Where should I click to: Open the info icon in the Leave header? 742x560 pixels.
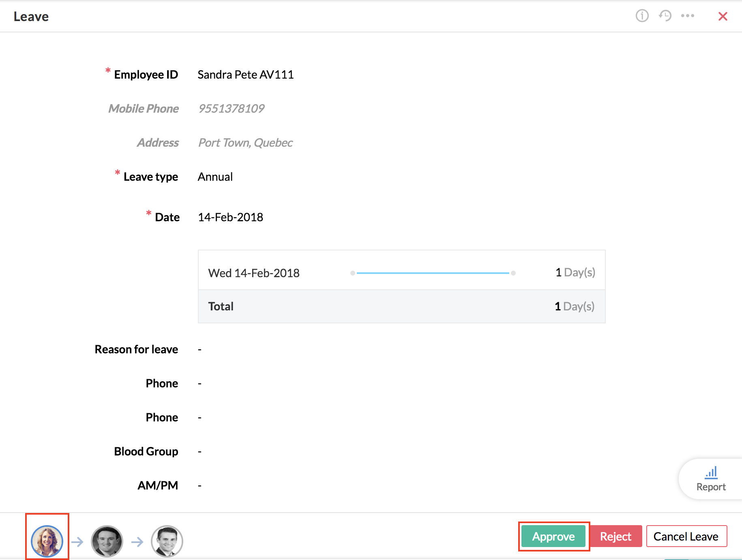point(642,16)
